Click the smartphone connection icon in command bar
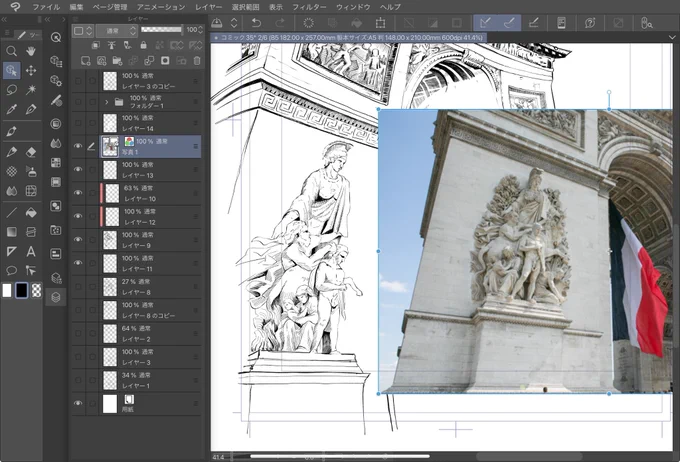 pos(561,23)
